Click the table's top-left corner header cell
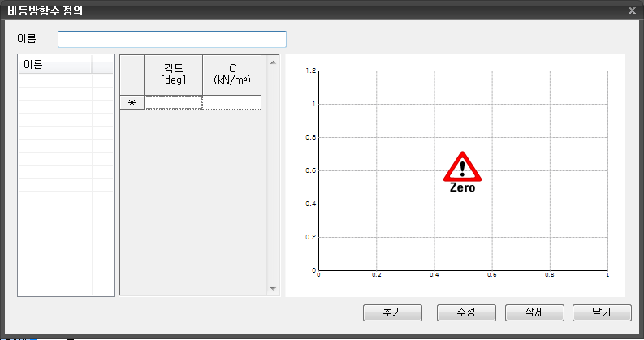Screen dimensions: 644x340 pos(132,75)
